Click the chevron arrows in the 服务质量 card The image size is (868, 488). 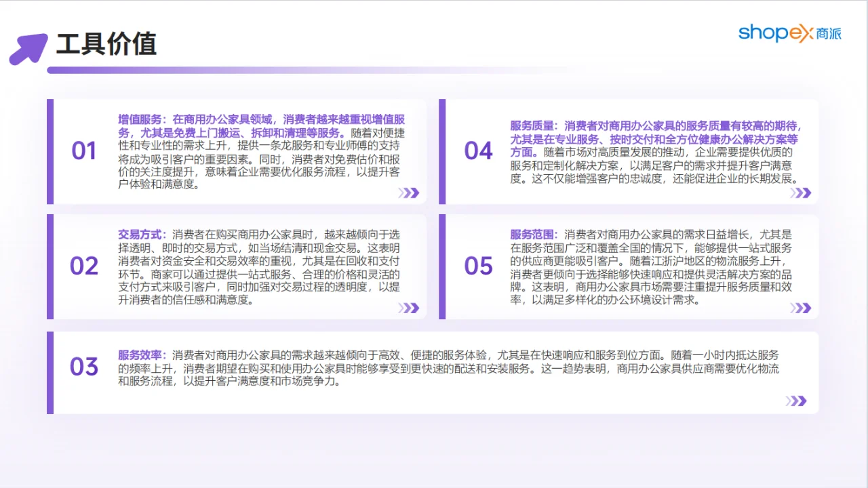[800, 193]
